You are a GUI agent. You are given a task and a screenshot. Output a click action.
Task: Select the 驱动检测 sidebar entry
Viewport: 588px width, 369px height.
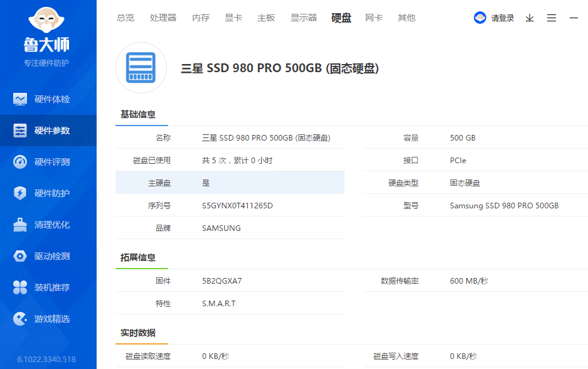click(x=48, y=256)
